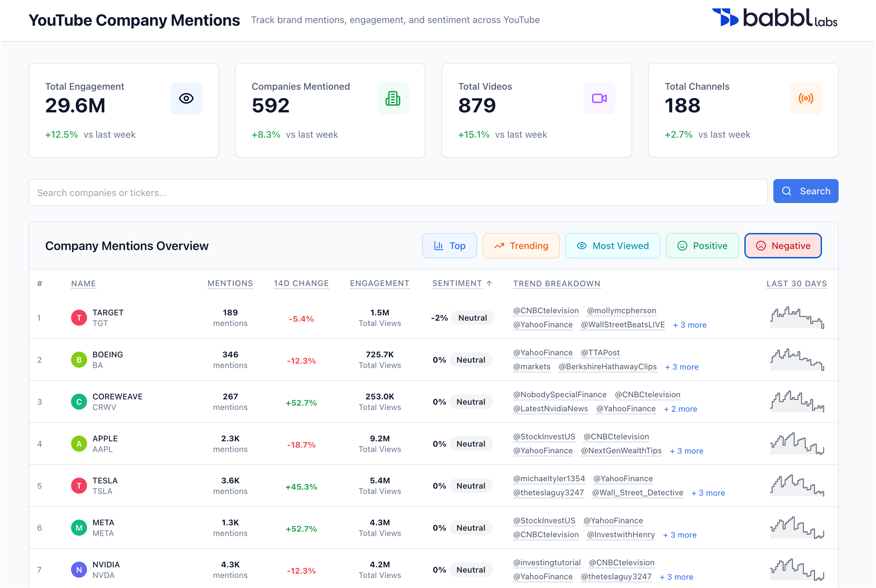The height and width of the screenshot is (588, 876).
Task: Open Nvidia's 30-day sparkline chart
Action: click(797, 570)
